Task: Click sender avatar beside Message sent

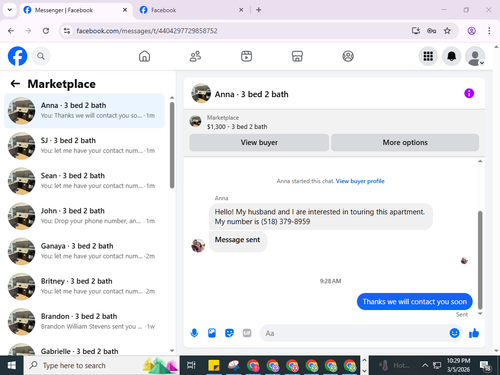Action: 198,246
